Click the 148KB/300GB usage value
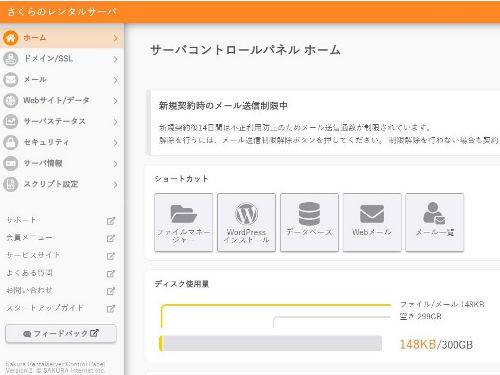Image resolution: width=500 pixels, height=375 pixels. [x=436, y=344]
